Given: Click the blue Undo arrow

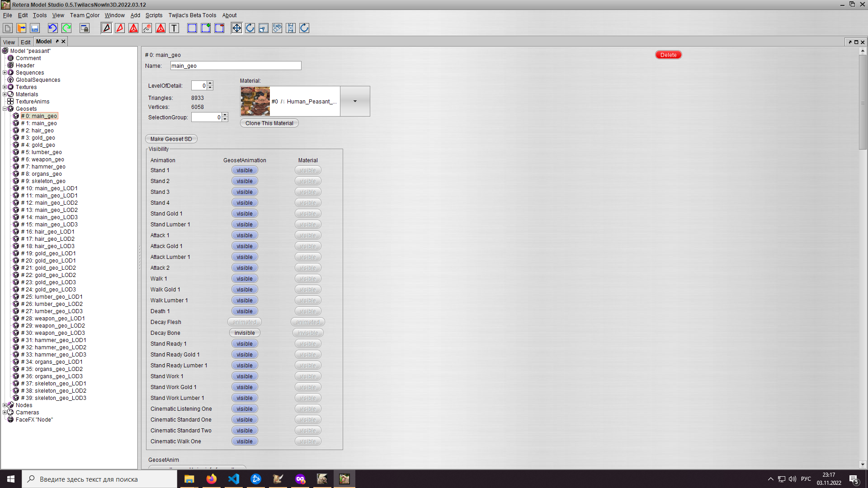Looking at the screenshot, I should [x=52, y=28].
